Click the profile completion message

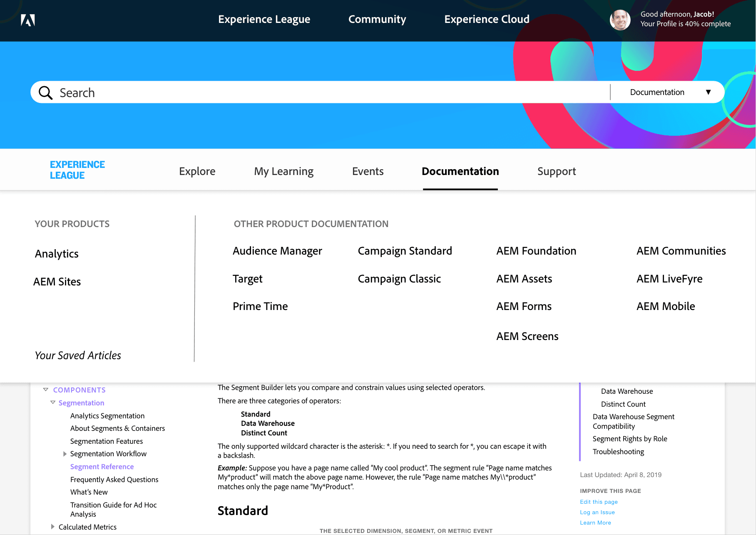point(685,24)
